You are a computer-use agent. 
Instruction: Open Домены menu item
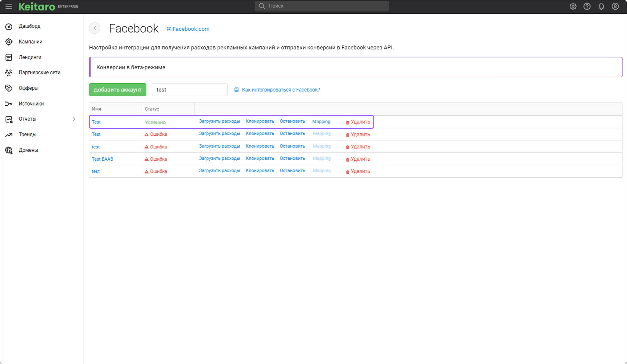pos(28,150)
